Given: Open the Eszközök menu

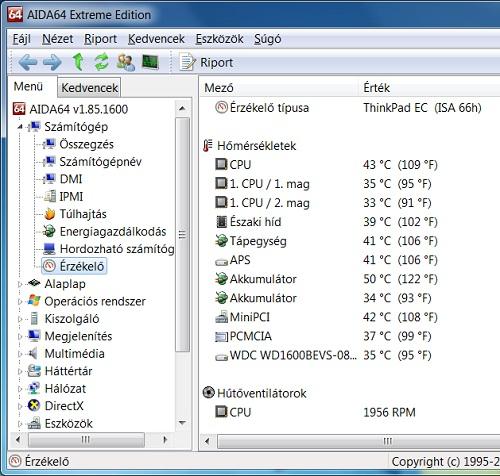Looking at the screenshot, I should point(219,39).
